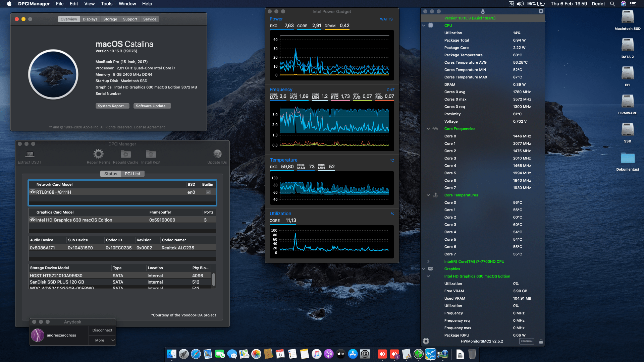Click the Software Update button

[152, 106]
